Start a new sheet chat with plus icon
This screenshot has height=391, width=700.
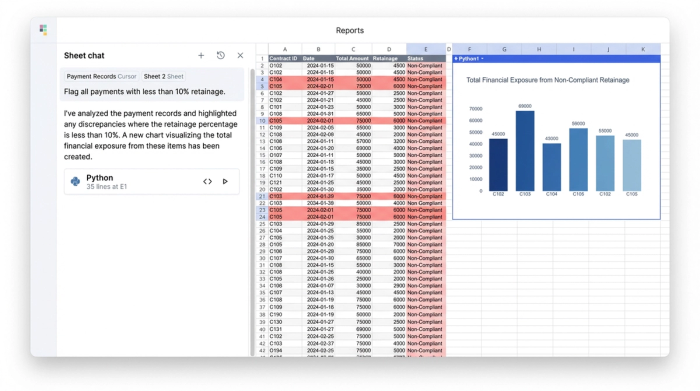coord(201,55)
